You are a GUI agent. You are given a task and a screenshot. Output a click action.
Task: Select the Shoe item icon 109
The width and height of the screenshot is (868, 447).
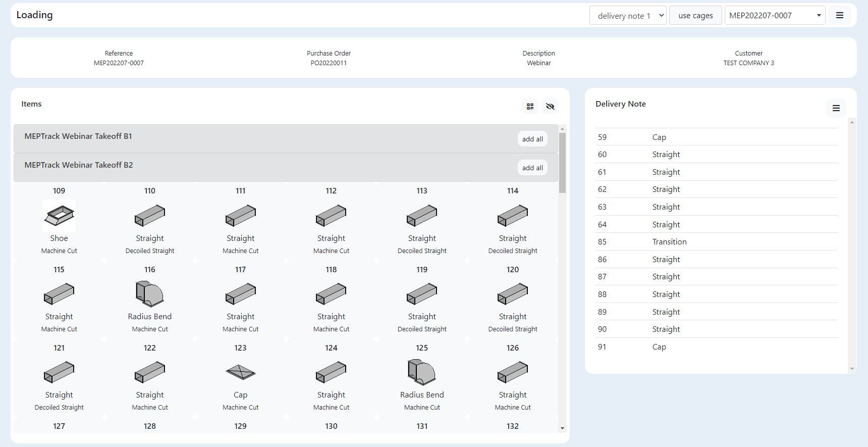59,216
